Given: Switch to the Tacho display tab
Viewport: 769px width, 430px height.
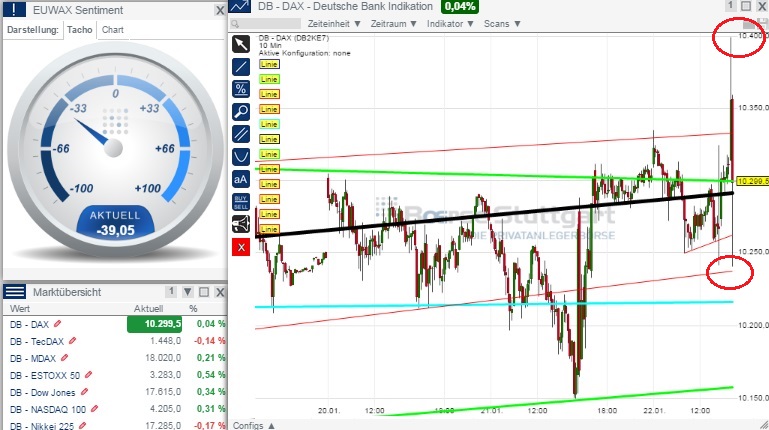Looking at the screenshot, I should point(79,30).
